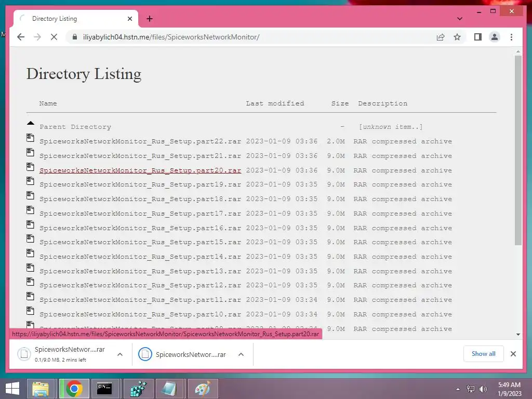The image size is (532, 399).
Task: Download SpiceworksNetworkMonitor_Rus_Setup.part21.rar
Action: coord(140,156)
